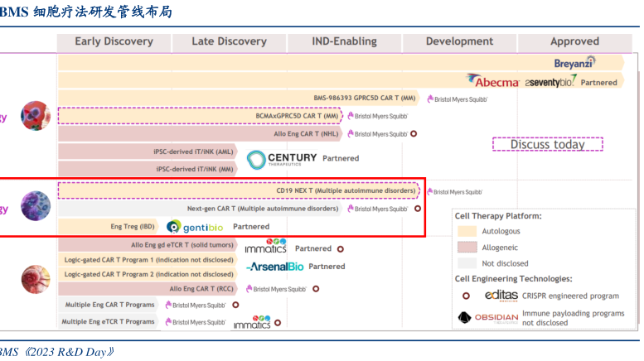Click the editas logo in legend

point(489,295)
